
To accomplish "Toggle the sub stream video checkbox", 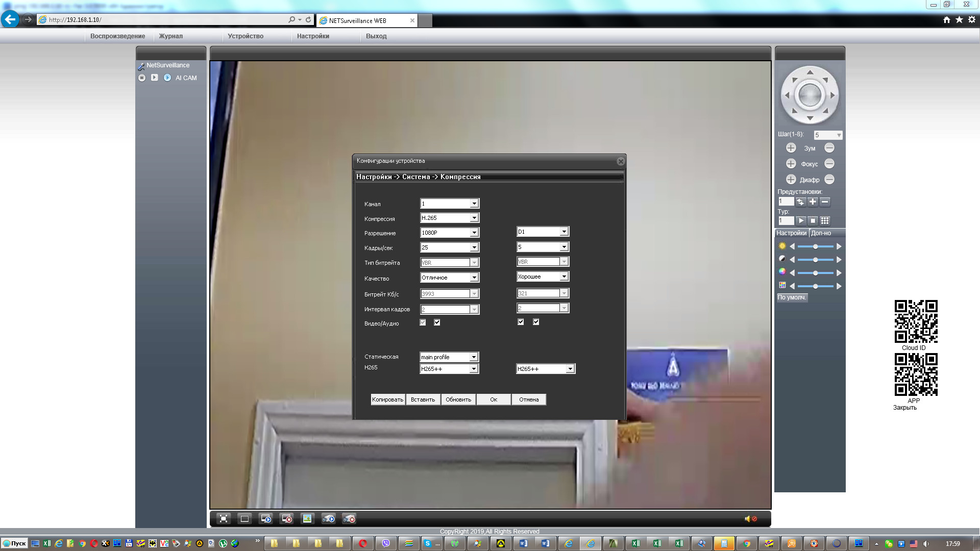I will tap(521, 322).
